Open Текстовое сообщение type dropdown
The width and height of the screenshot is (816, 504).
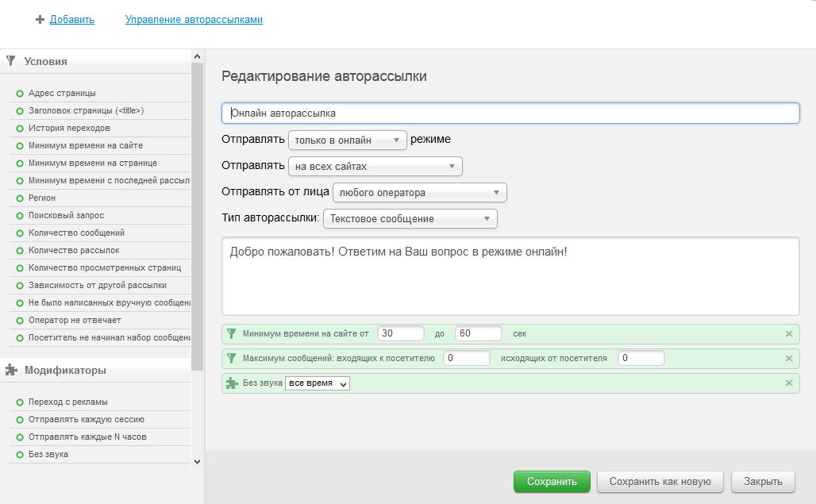pos(410,219)
